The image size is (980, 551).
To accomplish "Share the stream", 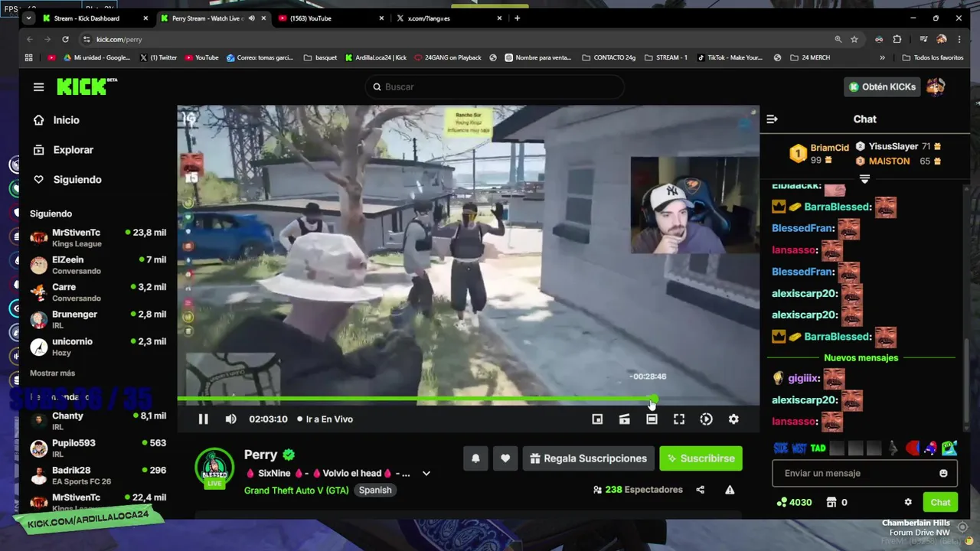I will tap(701, 490).
